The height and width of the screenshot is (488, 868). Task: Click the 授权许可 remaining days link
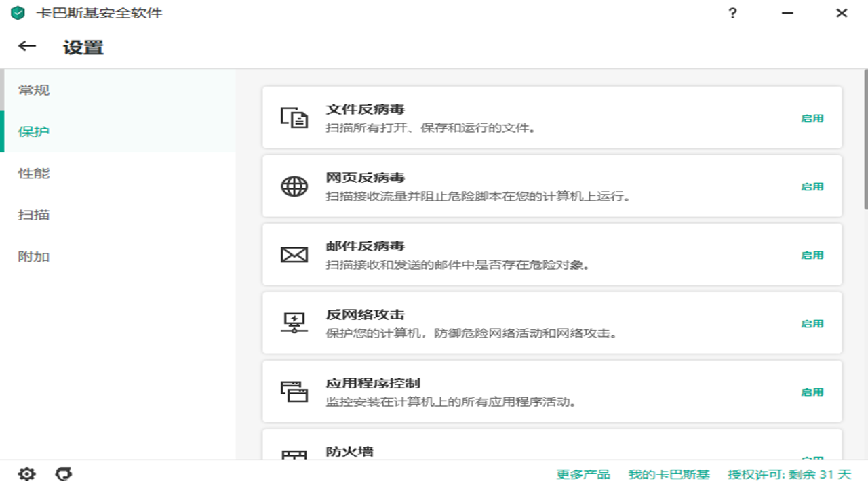pyautogui.click(x=787, y=475)
